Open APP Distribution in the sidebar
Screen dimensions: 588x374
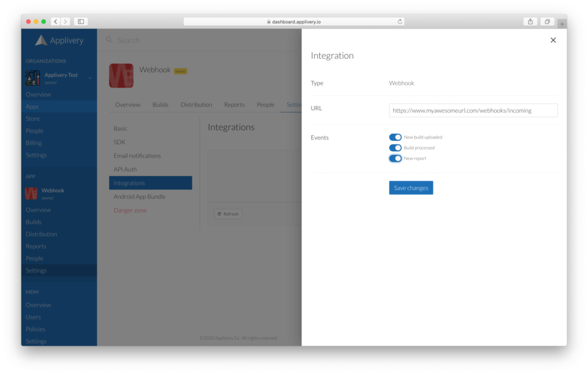(x=59, y=234)
